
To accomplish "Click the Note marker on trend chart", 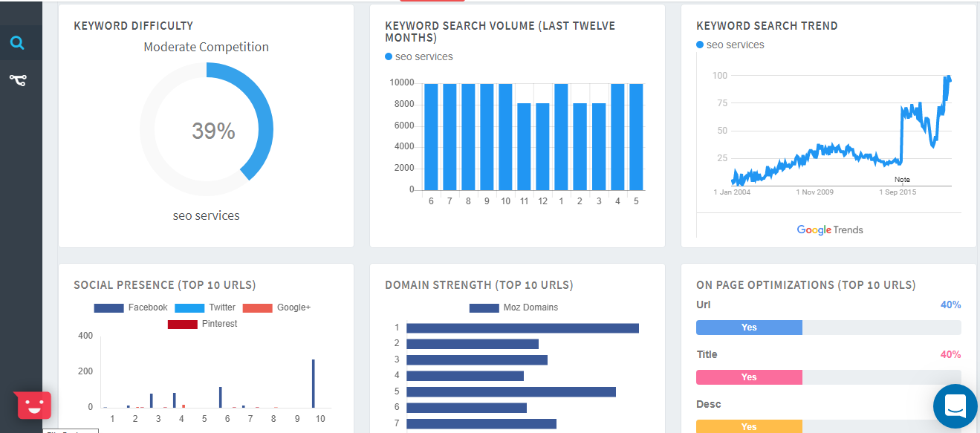I will tap(902, 180).
